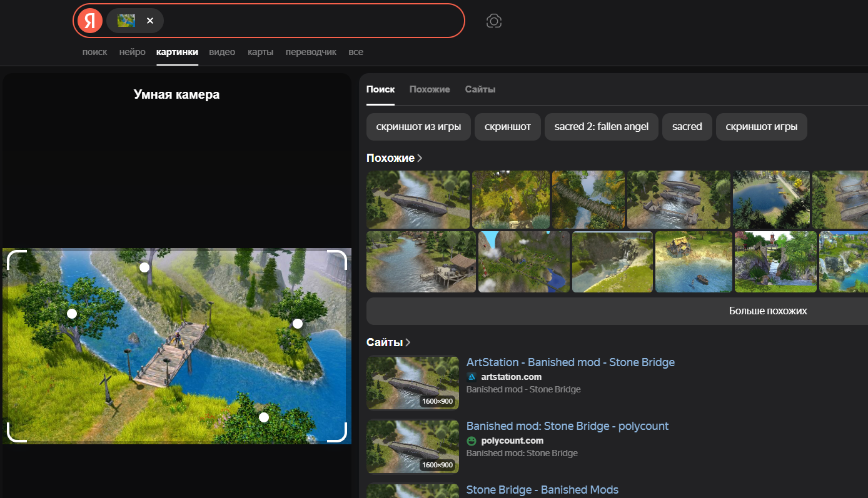The height and width of the screenshot is (498, 868).
Task: Open bottom-row image of house on water
Action: pos(694,262)
